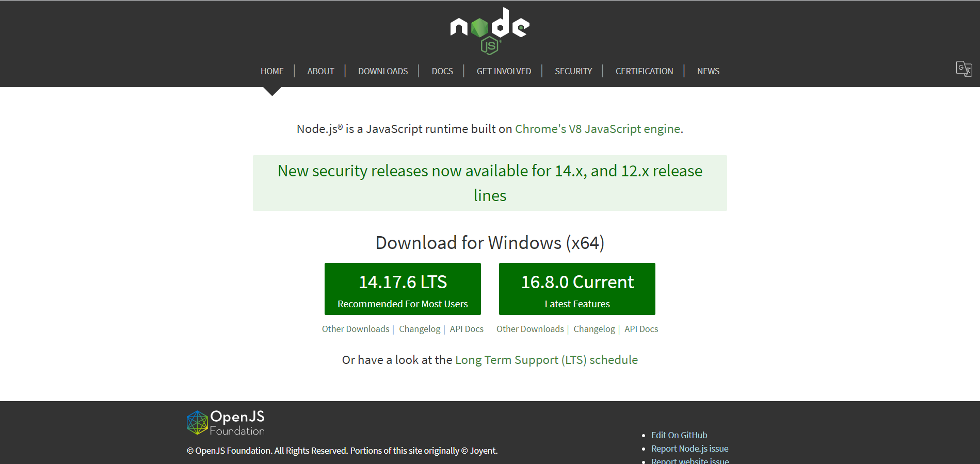Click the Node.js logo in header

[490, 31]
